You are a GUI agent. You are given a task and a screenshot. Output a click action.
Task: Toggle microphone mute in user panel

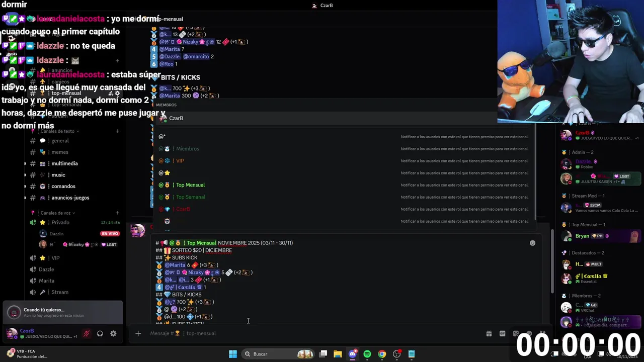tap(87, 333)
